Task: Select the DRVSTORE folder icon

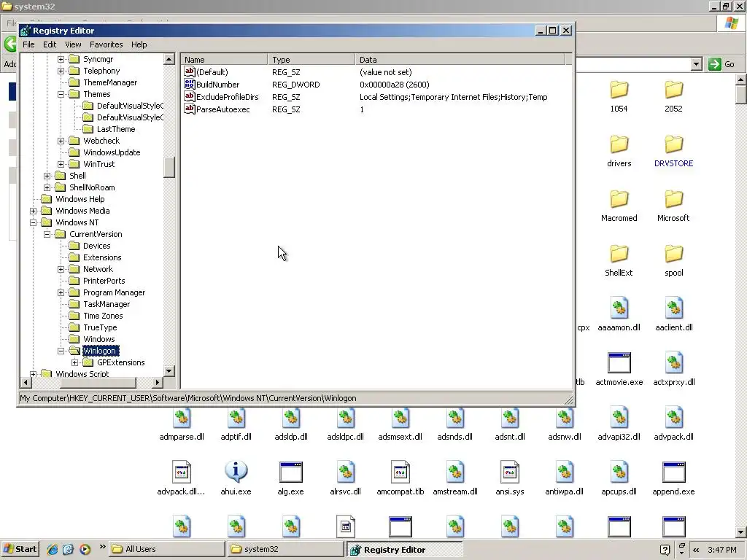Action: point(673,144)
